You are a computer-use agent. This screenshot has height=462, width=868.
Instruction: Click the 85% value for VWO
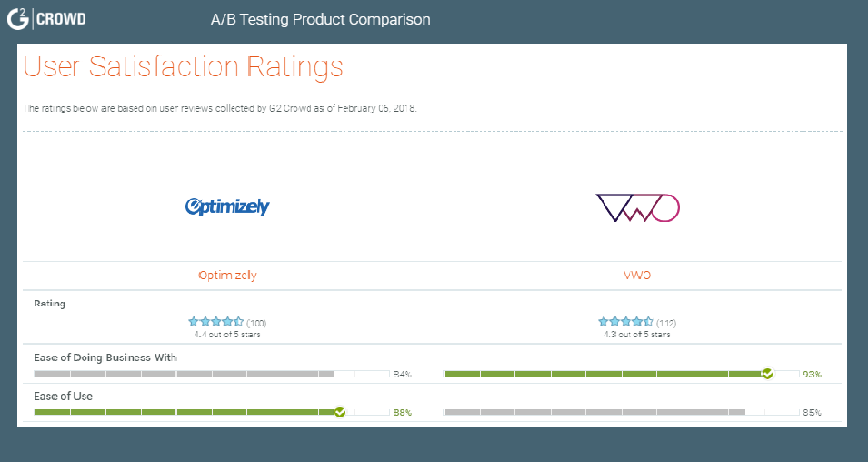[812, 413]
